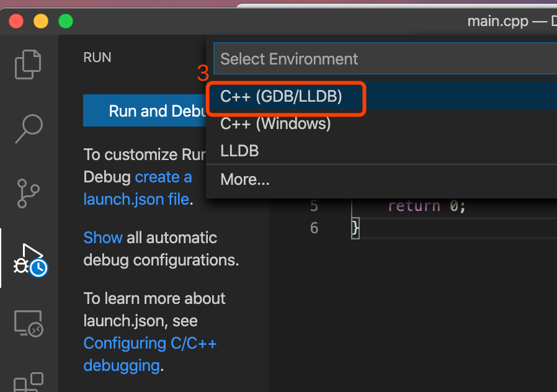This screenshot has height=392, width=557.
Task: Select the More... option
Action: tap(381, 179)
